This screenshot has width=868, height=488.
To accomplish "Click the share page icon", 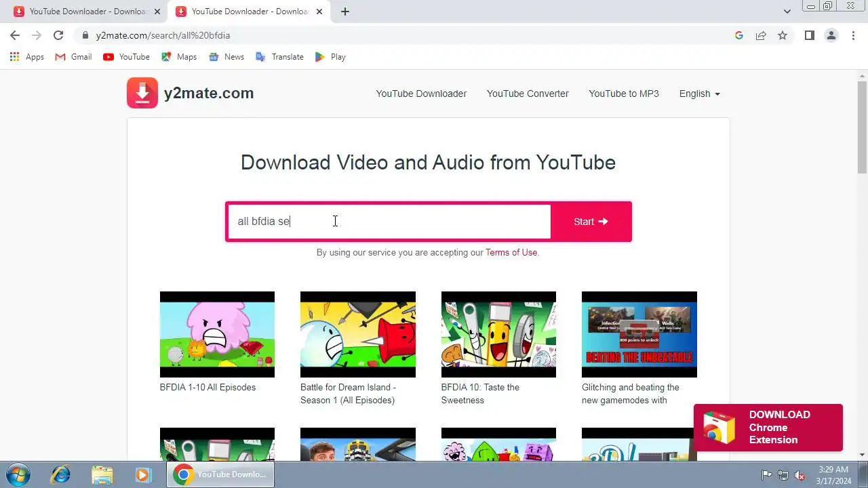I will pos(761,35).
